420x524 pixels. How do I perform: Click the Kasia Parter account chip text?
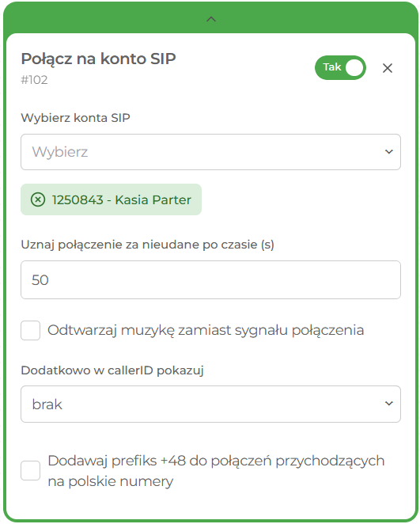[x=122, y=199]
